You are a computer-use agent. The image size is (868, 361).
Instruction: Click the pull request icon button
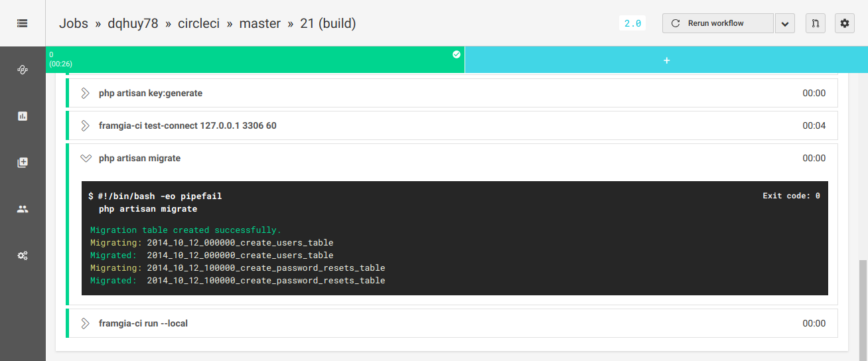(816, 23)
